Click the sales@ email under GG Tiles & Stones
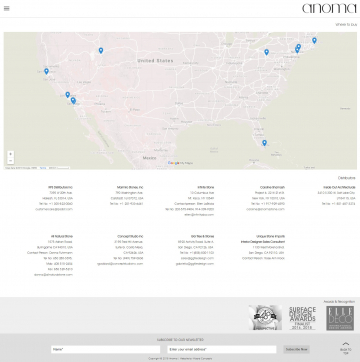The height and width of the screenshot is (362, 360). tap(197, 258)
